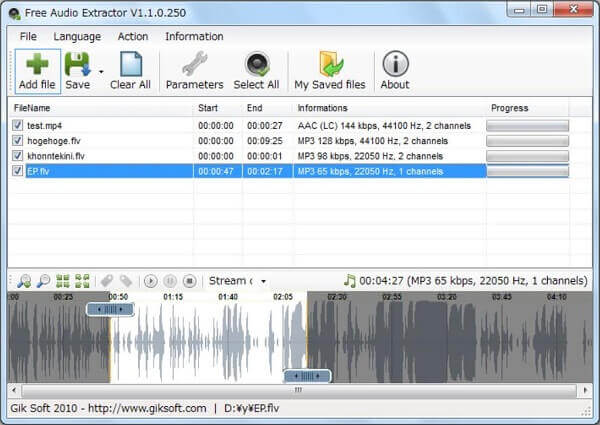Uncheck the test.mp4 checkbox
Image resolution: width=600 pixels, height=425 pixels.
pos(17,125)
